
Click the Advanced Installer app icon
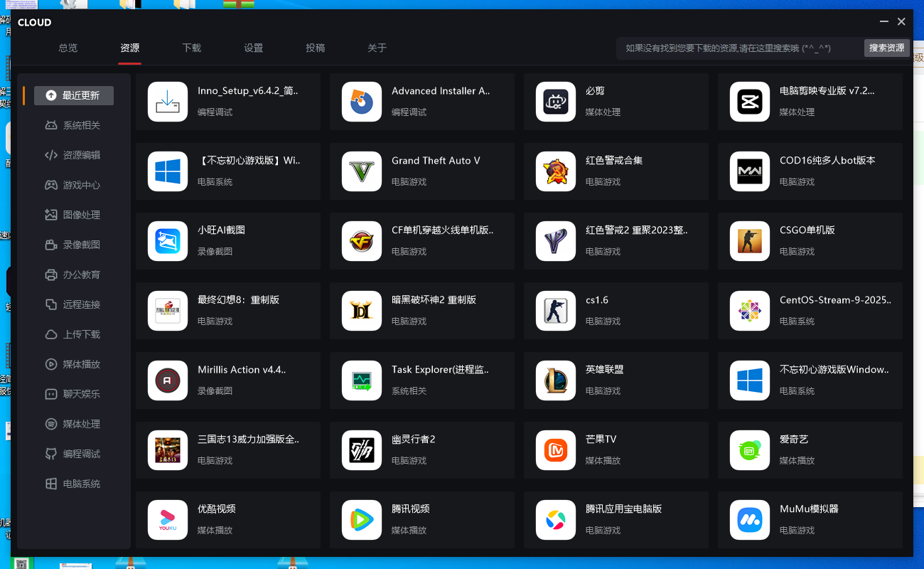362,102
